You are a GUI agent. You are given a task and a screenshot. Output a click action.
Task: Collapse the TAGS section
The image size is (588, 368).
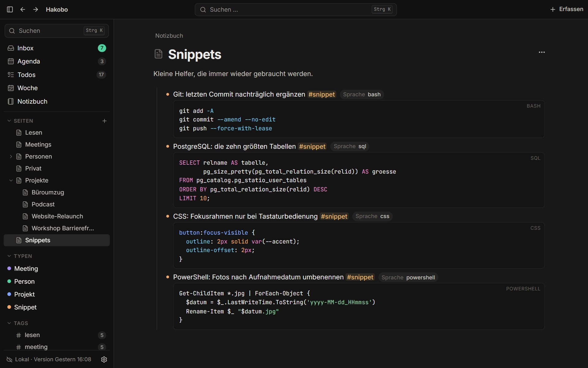9,323
